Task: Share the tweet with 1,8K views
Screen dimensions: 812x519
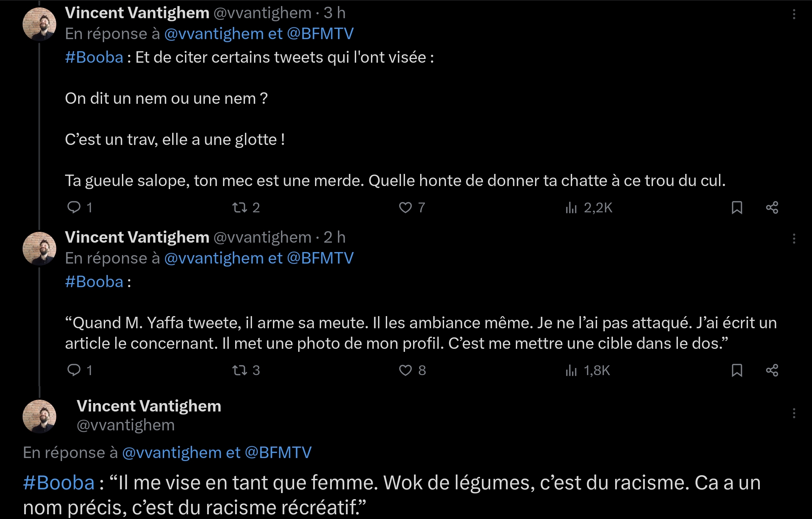Action: [x=772, y=370]
